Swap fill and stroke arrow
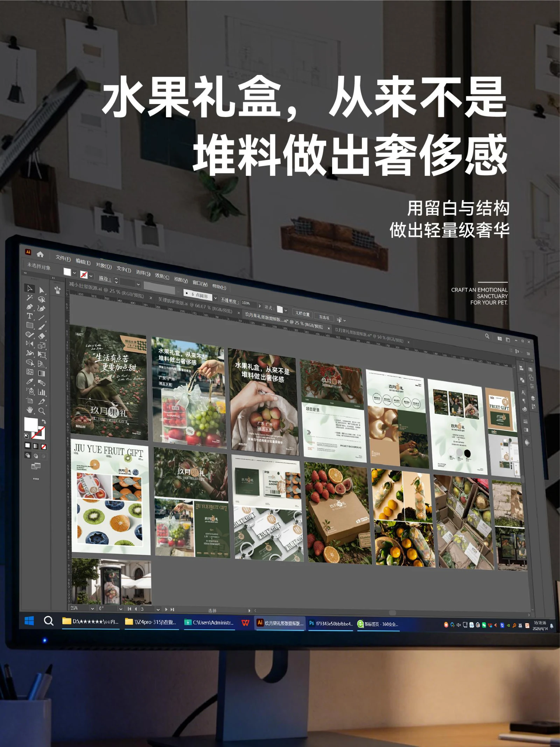560x747 pixels. 44,422
